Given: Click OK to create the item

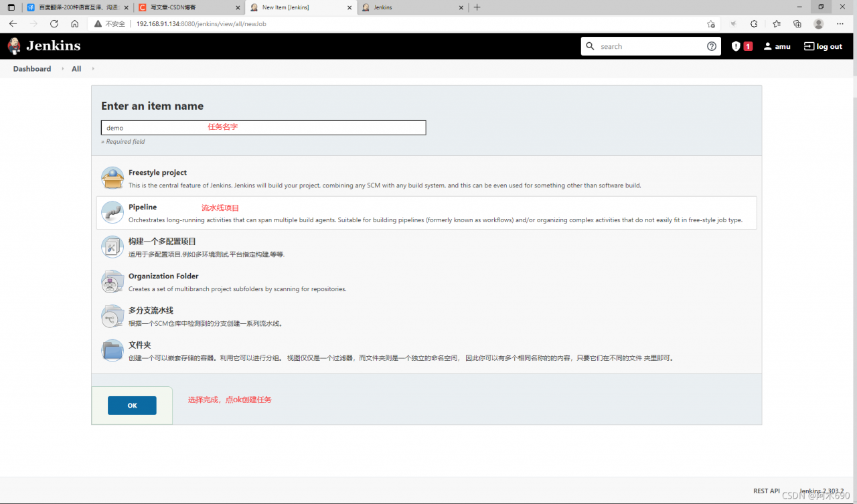Looking at the screenshot, I should 132,406.
